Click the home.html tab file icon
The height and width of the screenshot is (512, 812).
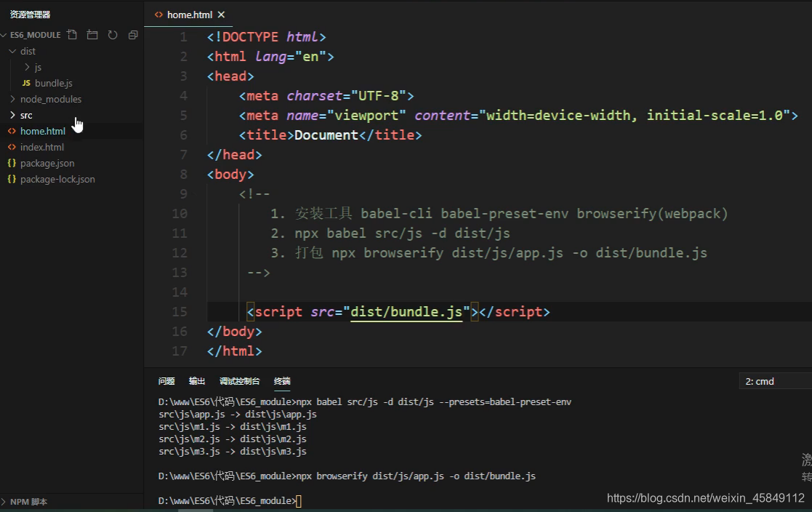click(158, 15)
